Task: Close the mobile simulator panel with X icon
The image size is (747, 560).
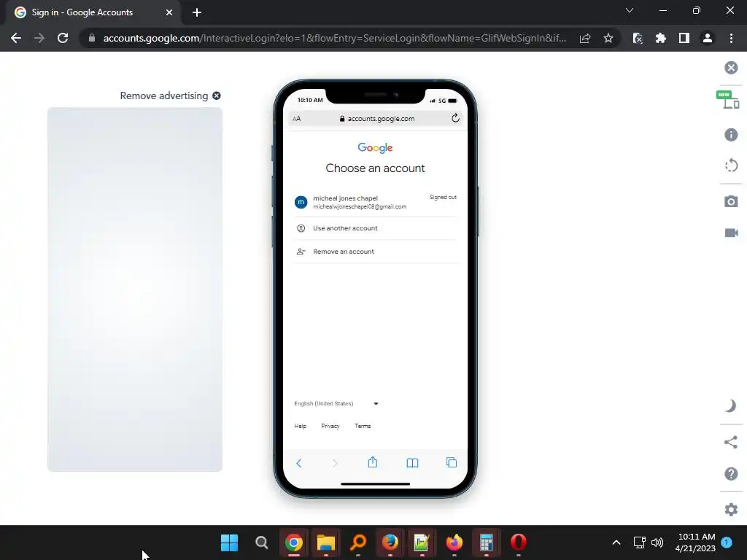Action: coord(731,68)
